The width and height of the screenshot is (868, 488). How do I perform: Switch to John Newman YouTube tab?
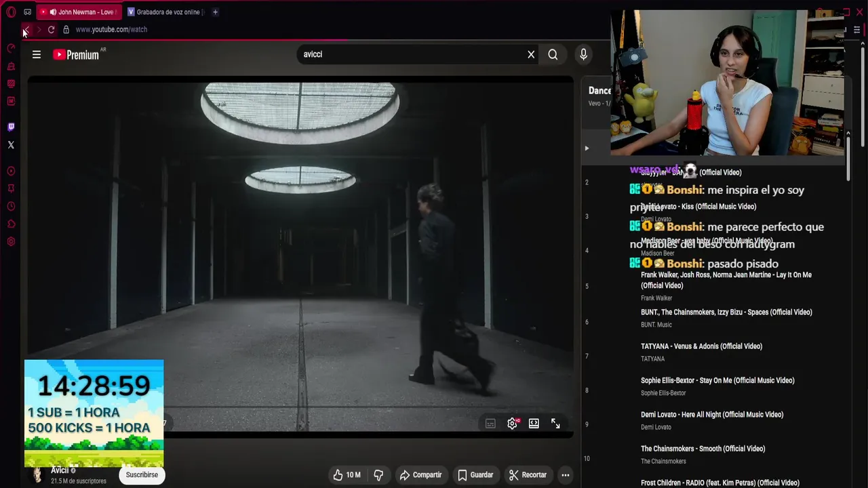pyautogui.click(x=79, y=12)
